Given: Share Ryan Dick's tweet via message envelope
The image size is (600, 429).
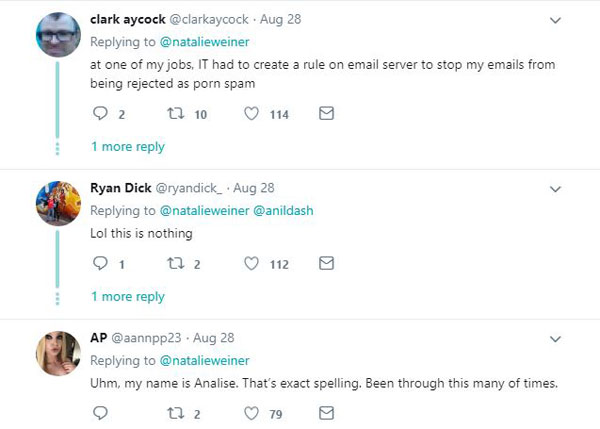Looking at the screenshot, I should (x=326, y=263).
